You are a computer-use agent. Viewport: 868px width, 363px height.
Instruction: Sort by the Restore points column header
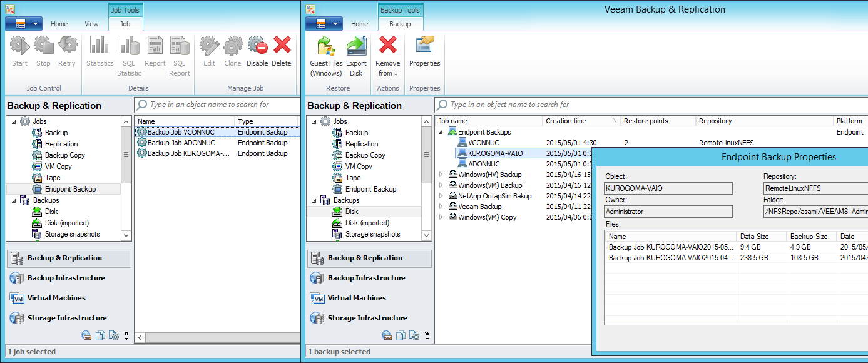[x=658, y=121]
